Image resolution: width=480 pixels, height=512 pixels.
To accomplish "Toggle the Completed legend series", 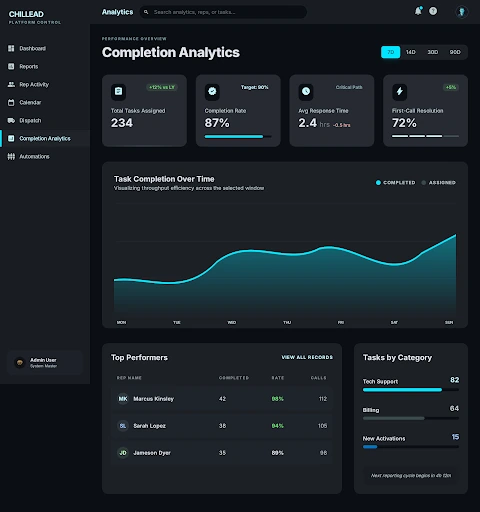I will coord(396,183).
